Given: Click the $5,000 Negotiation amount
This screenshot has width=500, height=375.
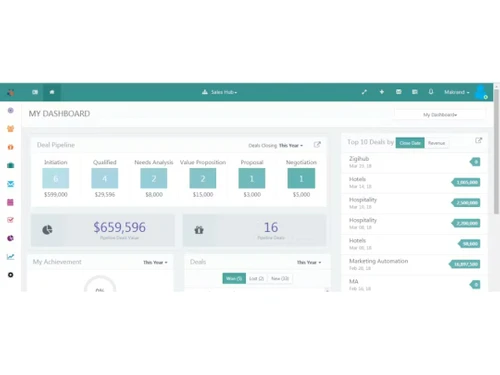Looking at the screenshot, I should [301, 194].
